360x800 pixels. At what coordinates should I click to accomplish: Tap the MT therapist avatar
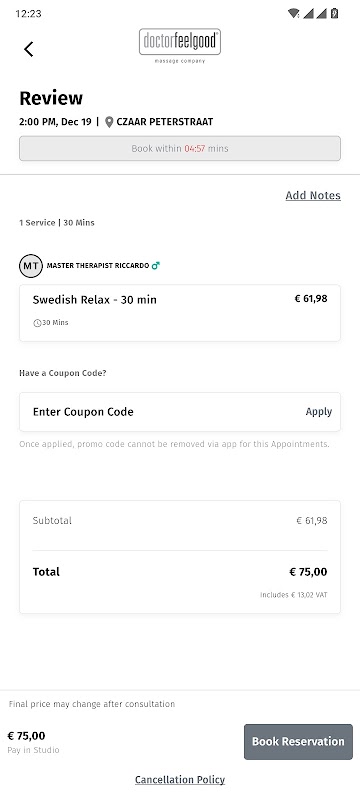[x=31, y=266]
